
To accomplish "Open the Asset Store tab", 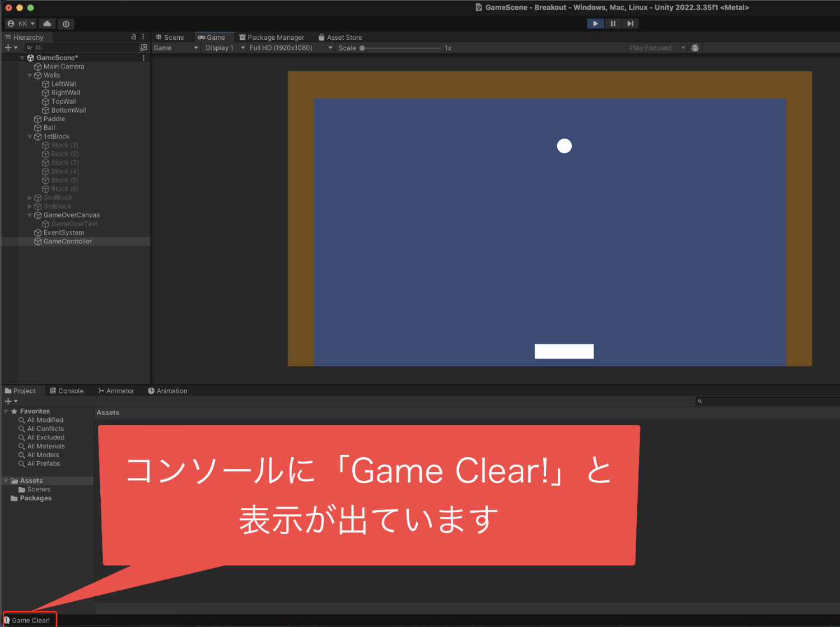I will (340, 37).
